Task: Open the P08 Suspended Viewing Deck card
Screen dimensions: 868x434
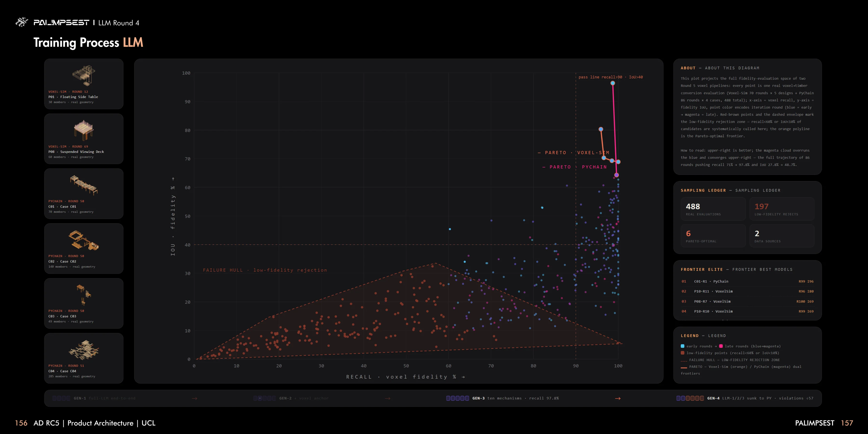Action: (84, 139)
